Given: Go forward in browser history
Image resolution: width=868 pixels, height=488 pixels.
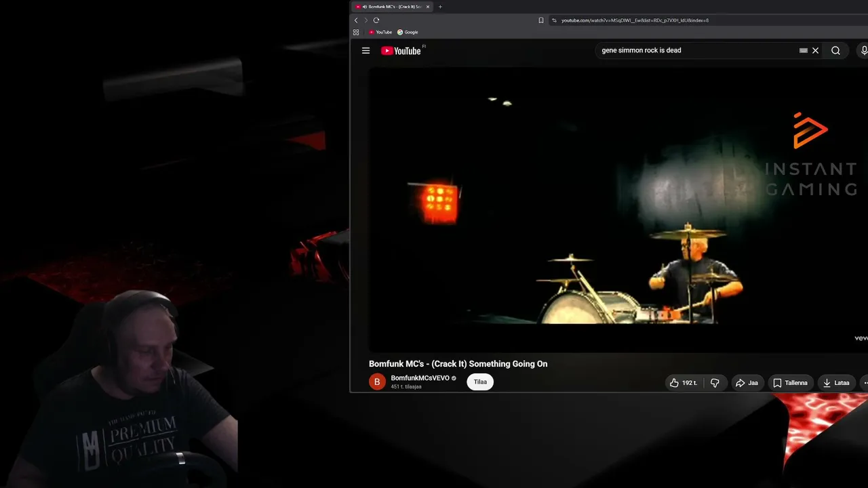Looking at the screenshot, I should (366, 20).
